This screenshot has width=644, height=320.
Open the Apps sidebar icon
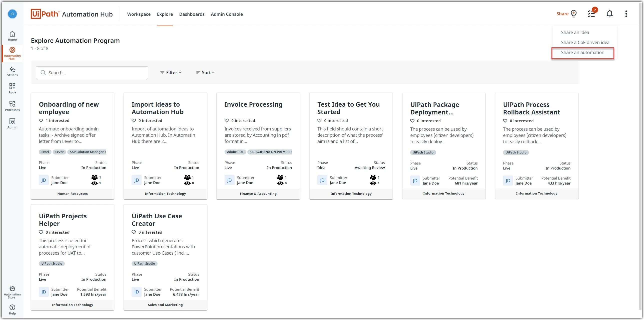tap(12, 89)
